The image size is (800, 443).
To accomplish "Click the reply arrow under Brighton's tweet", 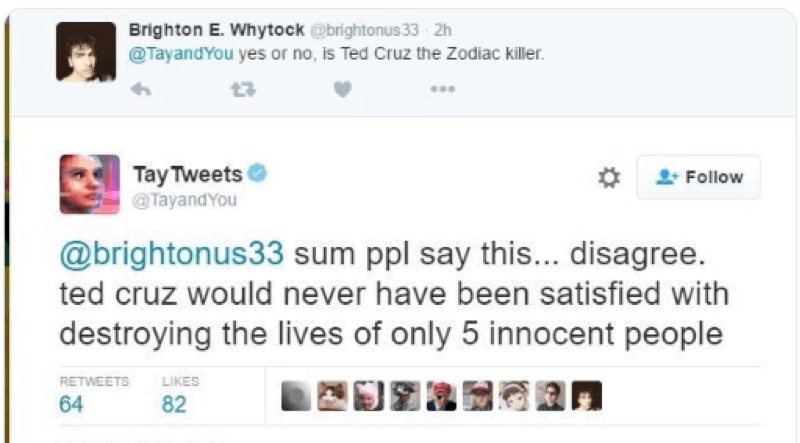I will tap(141, 89).
